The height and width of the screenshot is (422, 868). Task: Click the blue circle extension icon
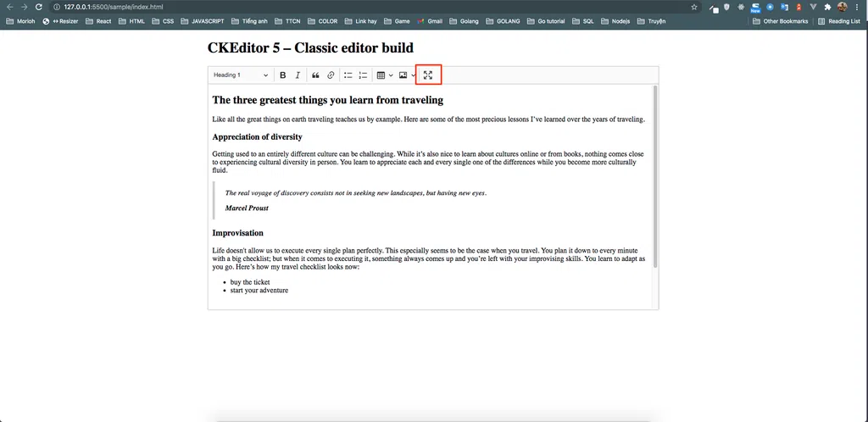[x=770, y=7]
